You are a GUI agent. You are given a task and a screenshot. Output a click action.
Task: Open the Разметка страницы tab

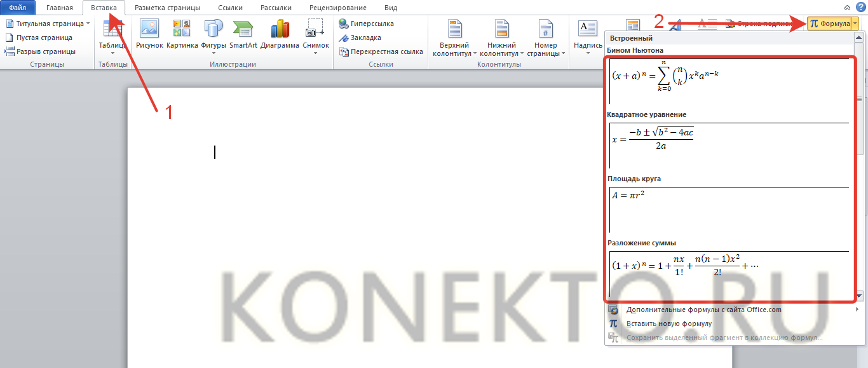coord(167,8)
